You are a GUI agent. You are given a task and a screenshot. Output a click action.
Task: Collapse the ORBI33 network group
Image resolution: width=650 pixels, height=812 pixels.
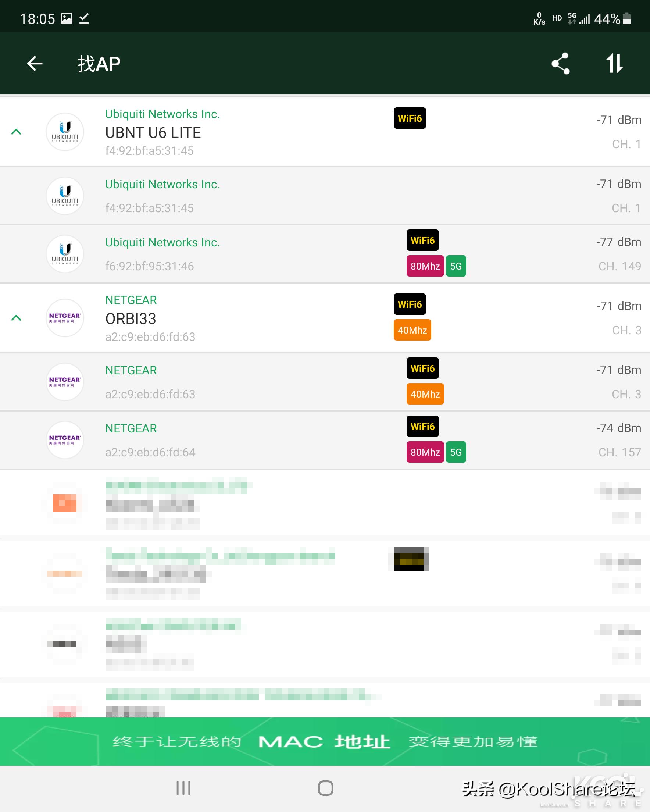pyautogui.click(x=16, y=318)
